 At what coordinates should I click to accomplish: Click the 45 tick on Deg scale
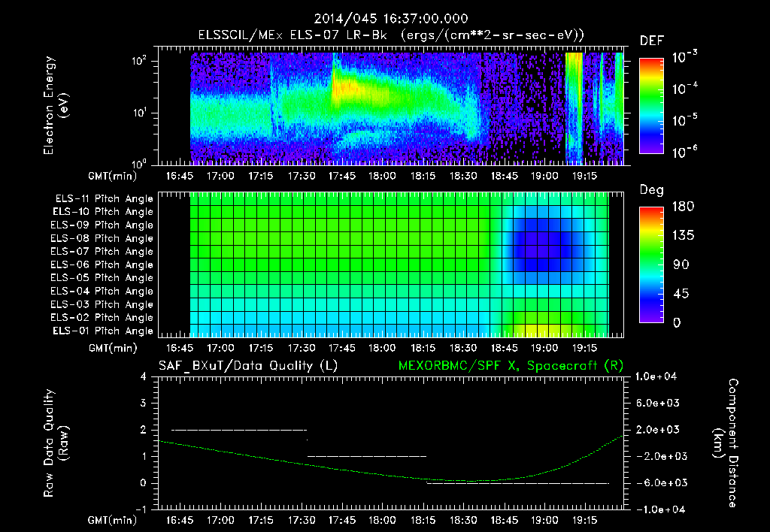pyautogui.click(x=681, y=294)
